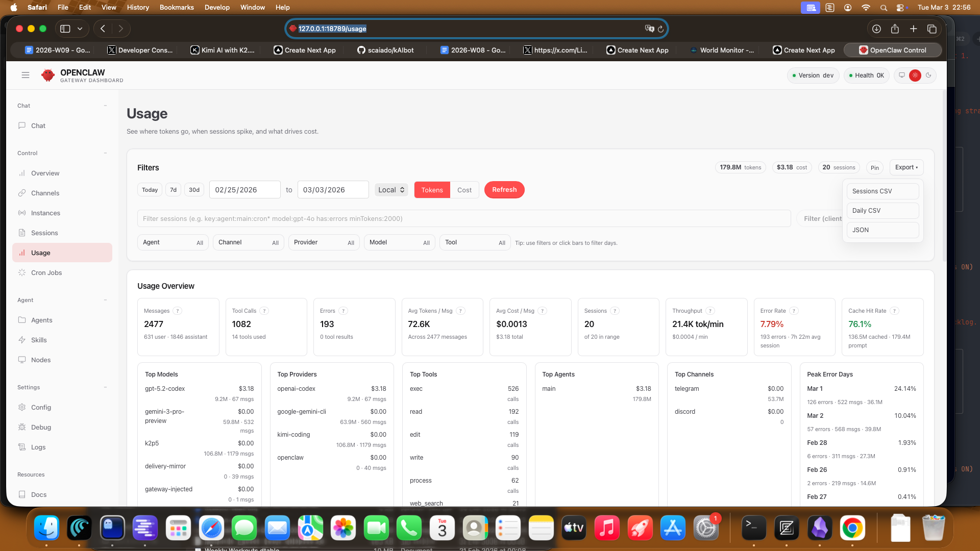
Task: Collapse the Control sidebar section
Action: coord(105,154)
